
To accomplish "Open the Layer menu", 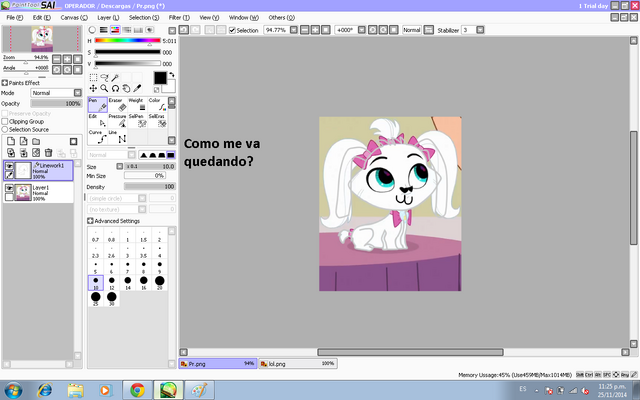I will tap(108, 18).
